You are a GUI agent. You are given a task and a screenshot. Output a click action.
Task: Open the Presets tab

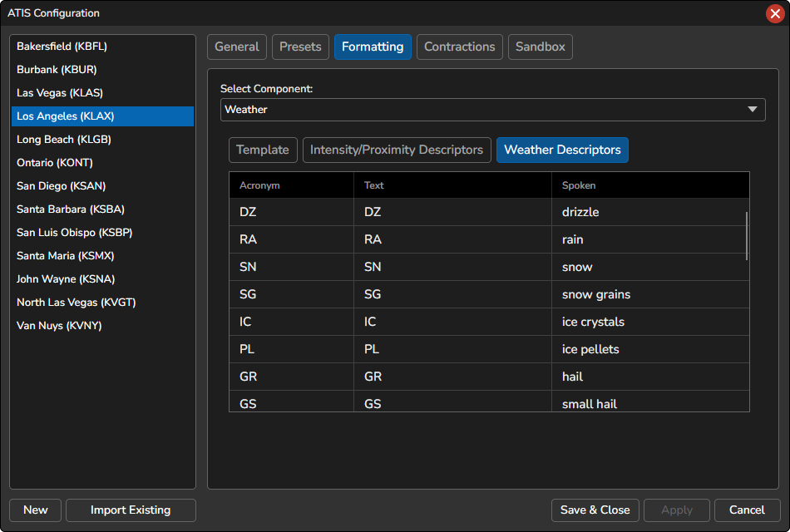click(x=300, y=47)
